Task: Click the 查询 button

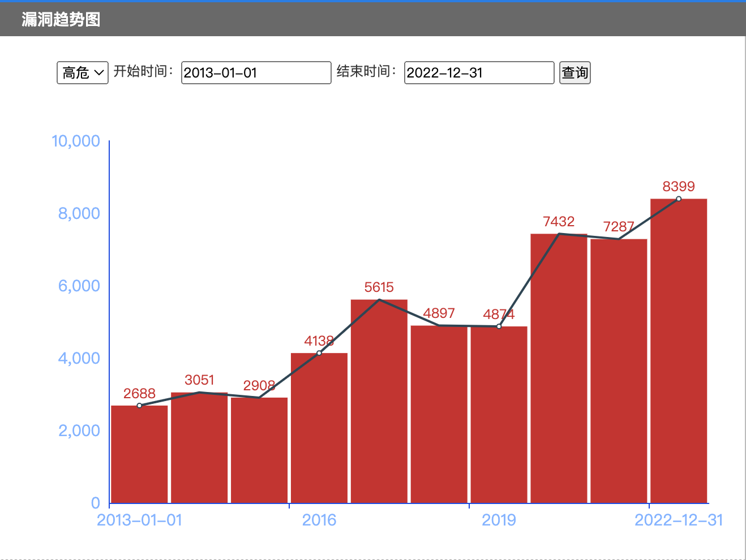Action: coord(575,72)
